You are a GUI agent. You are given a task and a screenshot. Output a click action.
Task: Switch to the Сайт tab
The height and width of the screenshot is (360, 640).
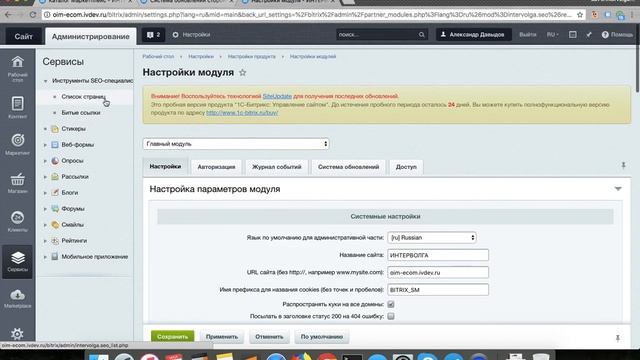(24, 36)
